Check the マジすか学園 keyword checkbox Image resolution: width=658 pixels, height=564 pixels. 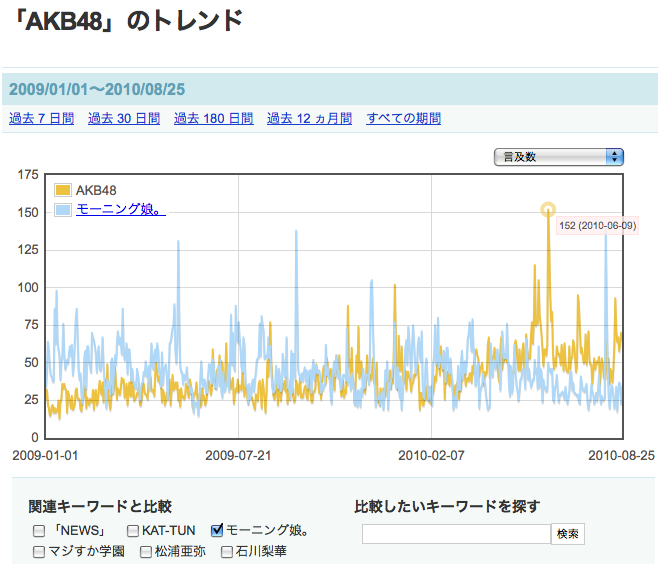pyautogui.click(x=39, y=551)
